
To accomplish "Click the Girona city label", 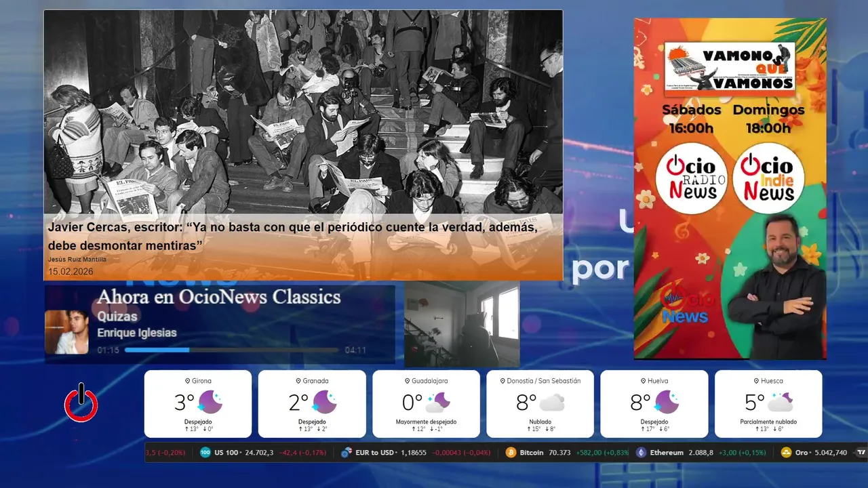I will tap(201, 381).
